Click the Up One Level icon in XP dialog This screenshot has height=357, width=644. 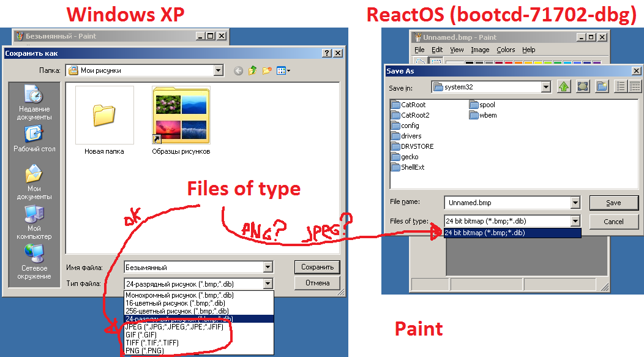point(252,71)
